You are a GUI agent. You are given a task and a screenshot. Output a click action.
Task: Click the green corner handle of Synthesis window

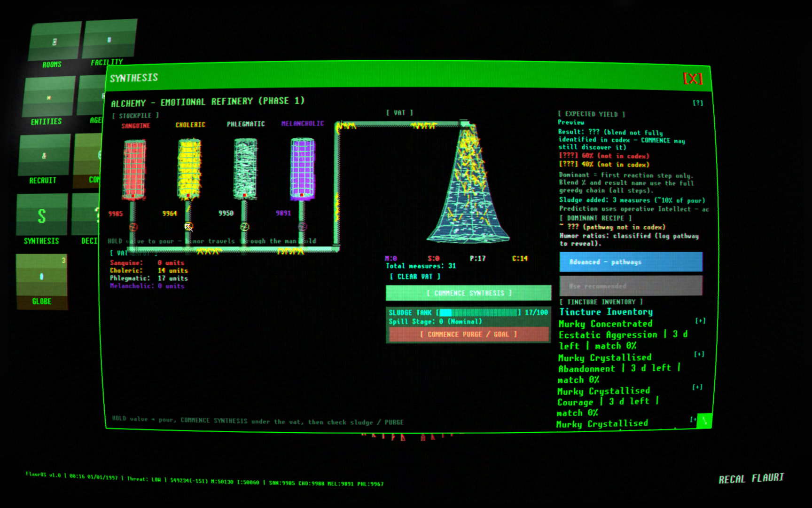pos(704,420)
